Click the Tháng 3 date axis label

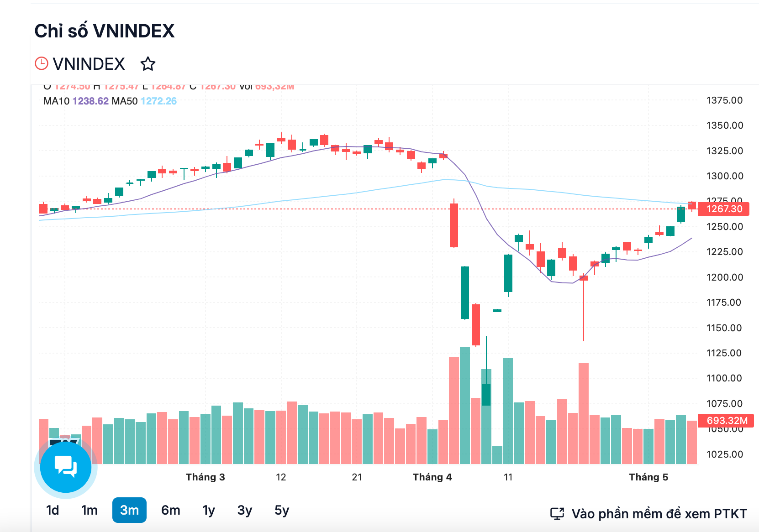pyautogui.click(x=206, y=477)
